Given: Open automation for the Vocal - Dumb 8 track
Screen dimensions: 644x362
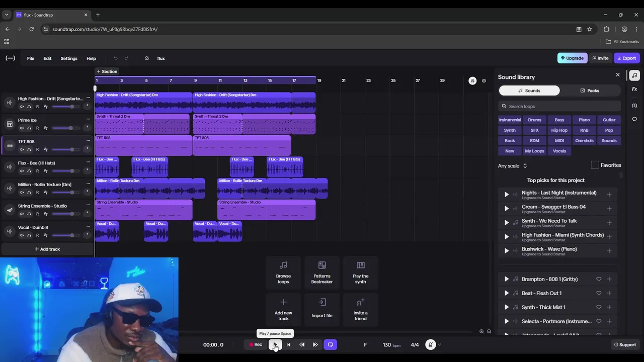Looking at the screenshot, I should pos(45,235).
